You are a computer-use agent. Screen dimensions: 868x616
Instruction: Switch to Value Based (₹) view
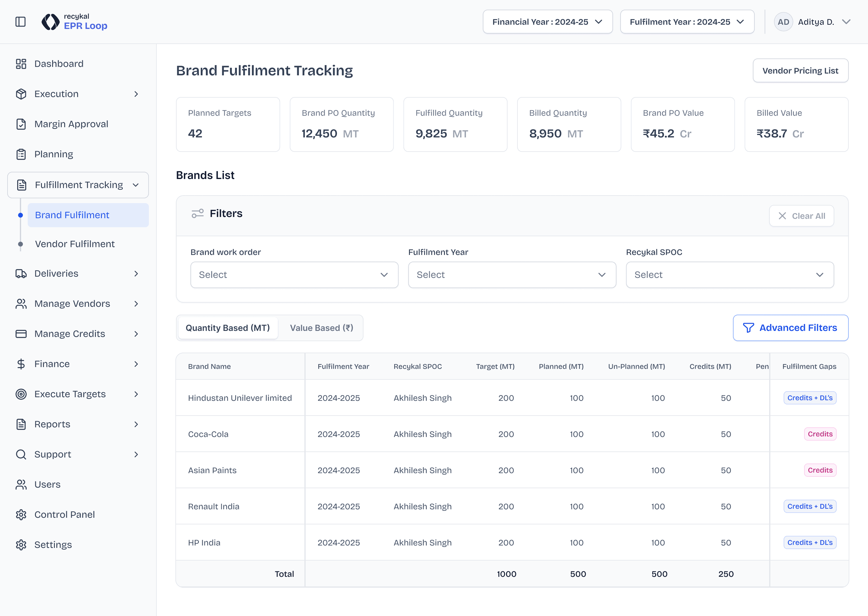coord(321,328)
